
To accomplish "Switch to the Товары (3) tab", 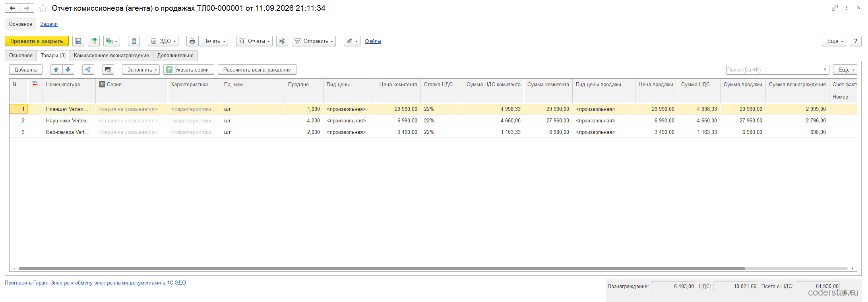I will 53,56.
